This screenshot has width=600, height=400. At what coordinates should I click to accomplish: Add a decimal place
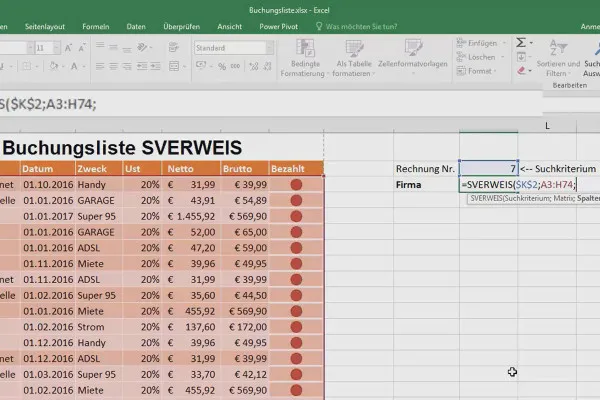point(254,66)
